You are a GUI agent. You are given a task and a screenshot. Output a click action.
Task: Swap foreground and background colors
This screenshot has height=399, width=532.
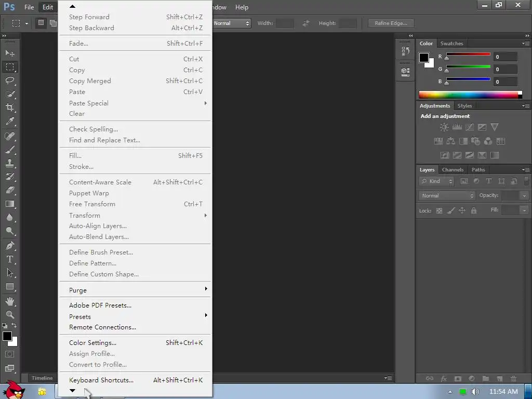tap(14, 325)
